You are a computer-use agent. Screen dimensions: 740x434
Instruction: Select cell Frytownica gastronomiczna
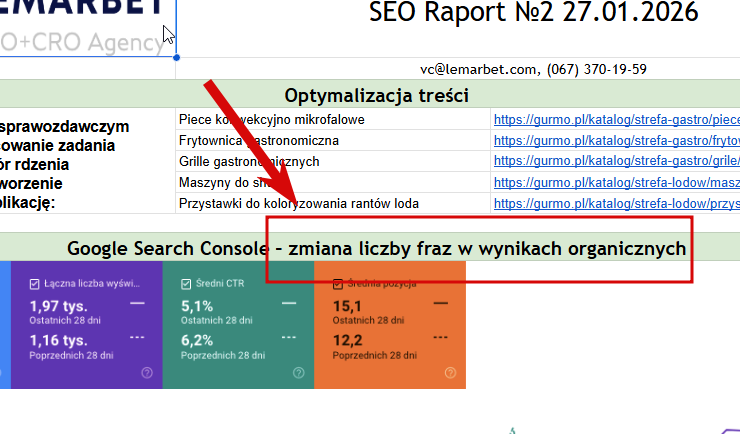point(333,141)
